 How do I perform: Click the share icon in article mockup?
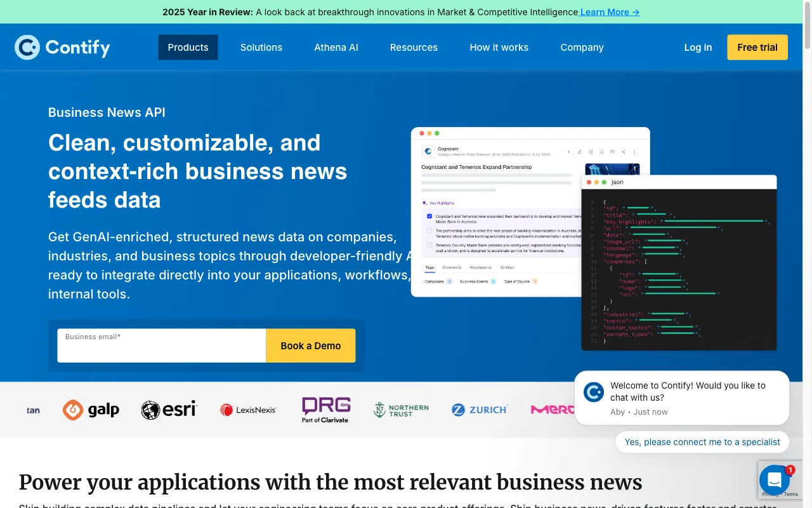click(x=623, y=152)
